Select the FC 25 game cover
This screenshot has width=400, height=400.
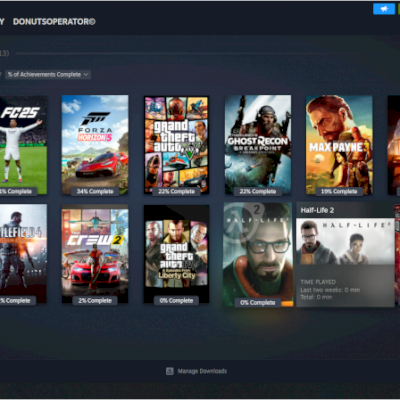click(x=23, y=145)
